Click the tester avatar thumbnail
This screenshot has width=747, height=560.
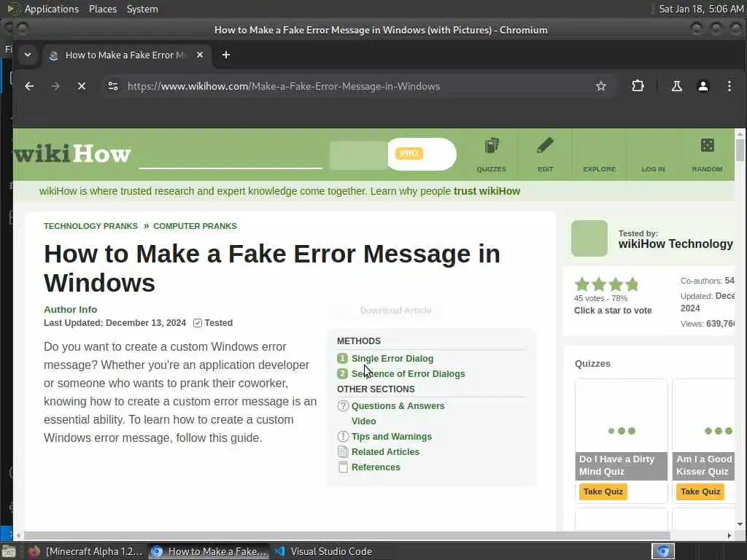pos(589,238)
